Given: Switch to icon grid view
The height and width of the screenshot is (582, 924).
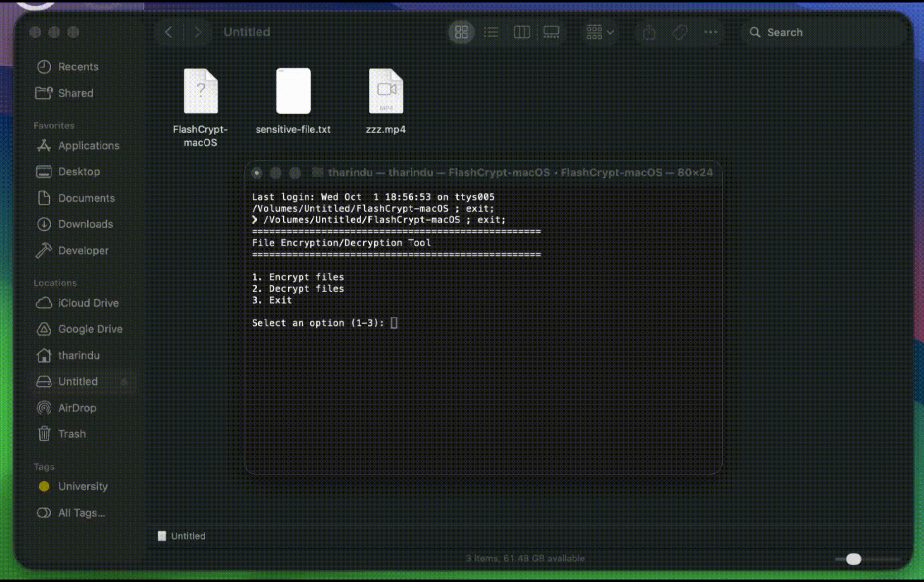Looking at the screenshot, I should 461,32.
